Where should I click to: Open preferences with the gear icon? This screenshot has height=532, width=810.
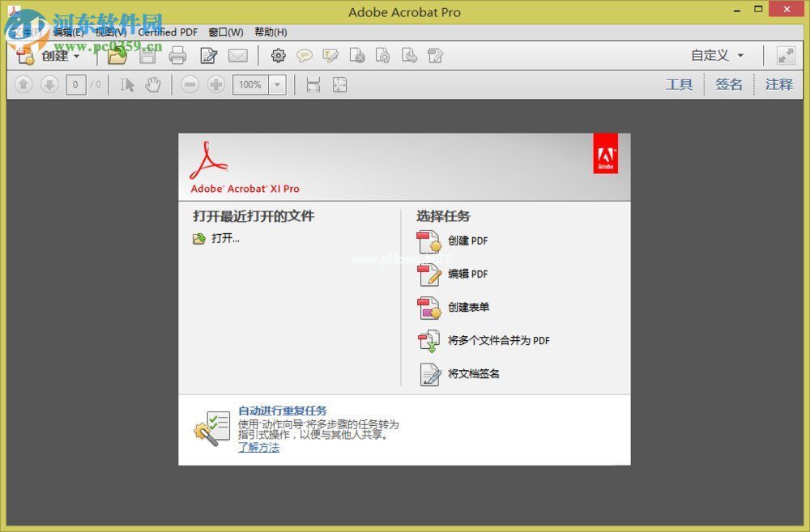click(279, 56)
